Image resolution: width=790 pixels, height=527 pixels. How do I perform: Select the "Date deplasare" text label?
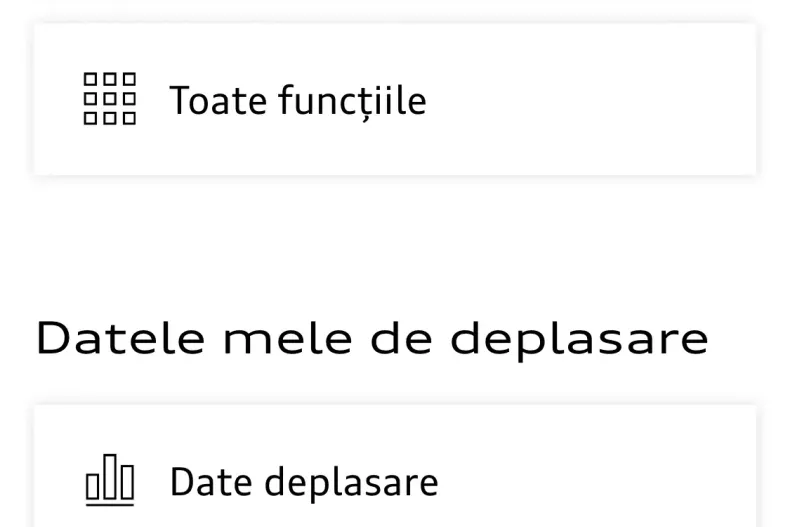tap(304, 482)
